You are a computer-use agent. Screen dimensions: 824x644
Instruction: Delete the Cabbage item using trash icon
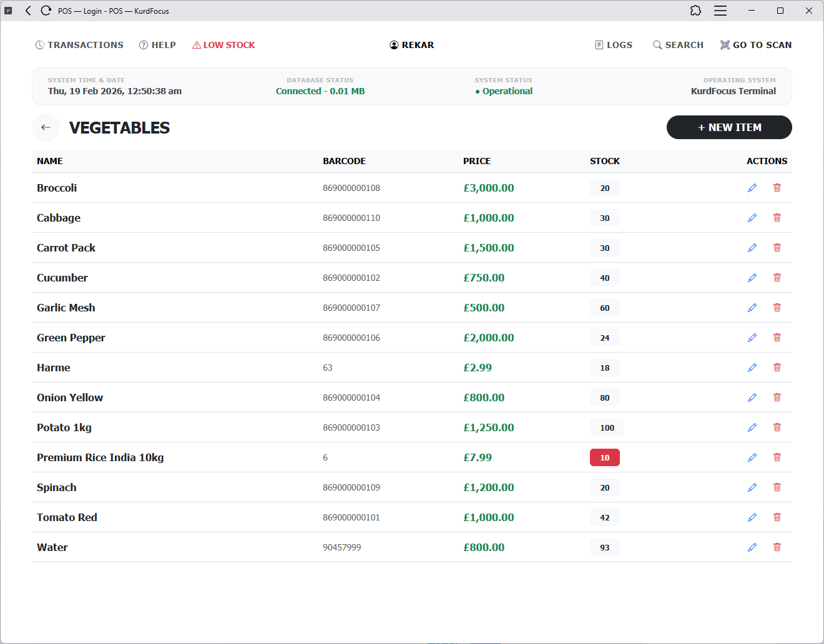tap(777, 218)
